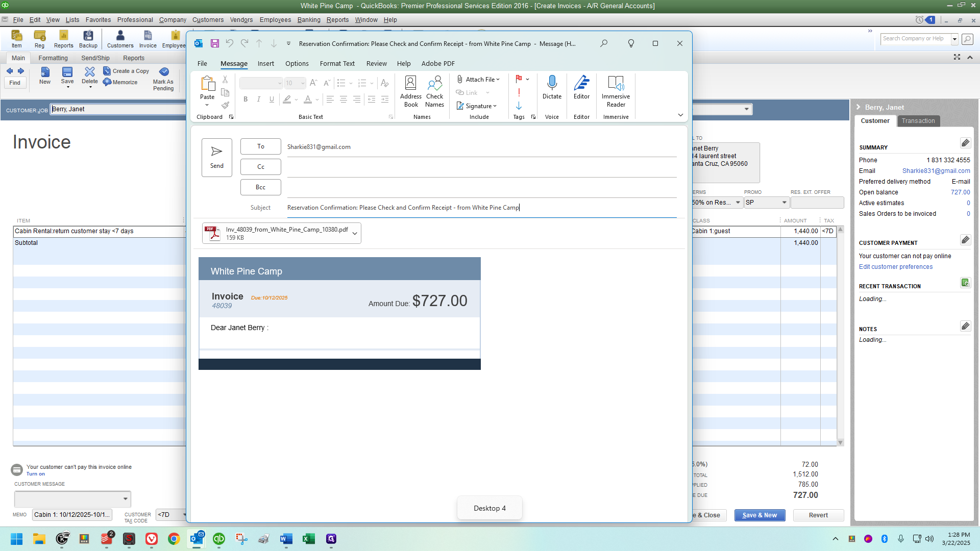Choose text highlight color

pyautogui.click(x=287, y=99)
